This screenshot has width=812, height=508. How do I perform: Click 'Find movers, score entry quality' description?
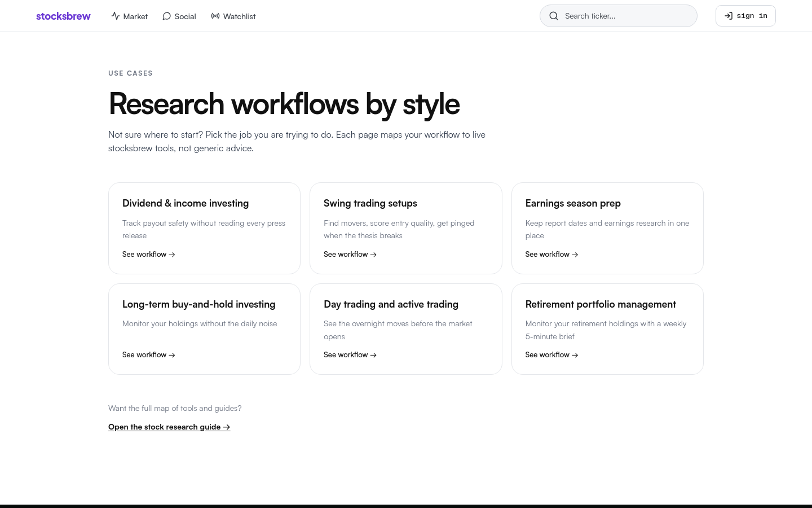(399, 229)
